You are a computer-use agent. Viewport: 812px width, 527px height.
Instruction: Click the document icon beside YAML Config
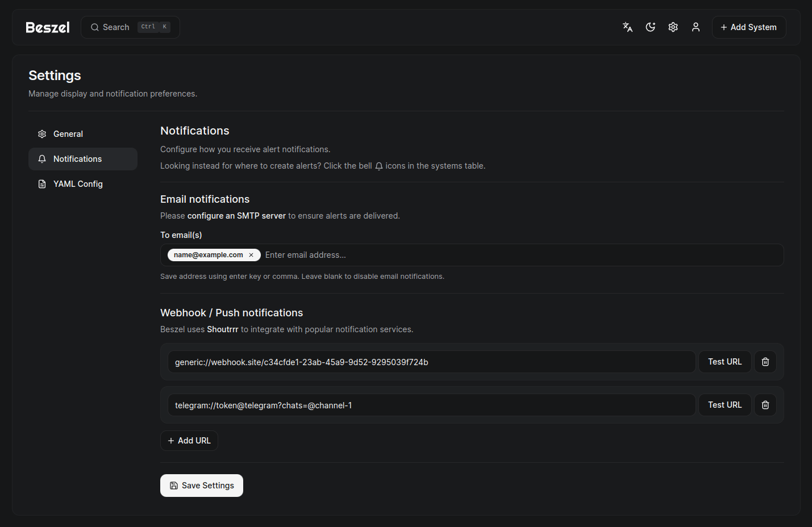pyautogui.click(x=42, y=183)
